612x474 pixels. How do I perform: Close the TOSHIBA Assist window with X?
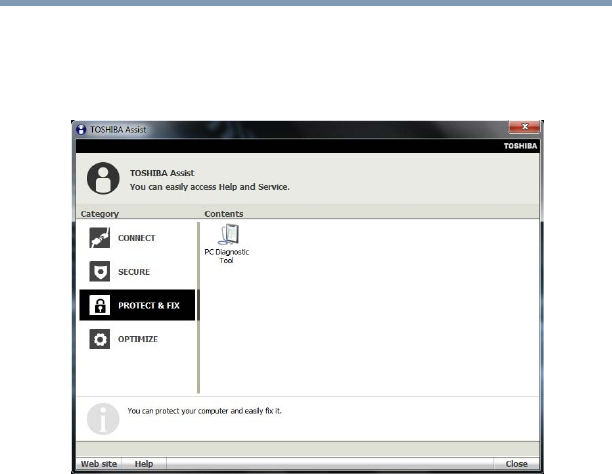pyautogui.click(x=525, y=127)
